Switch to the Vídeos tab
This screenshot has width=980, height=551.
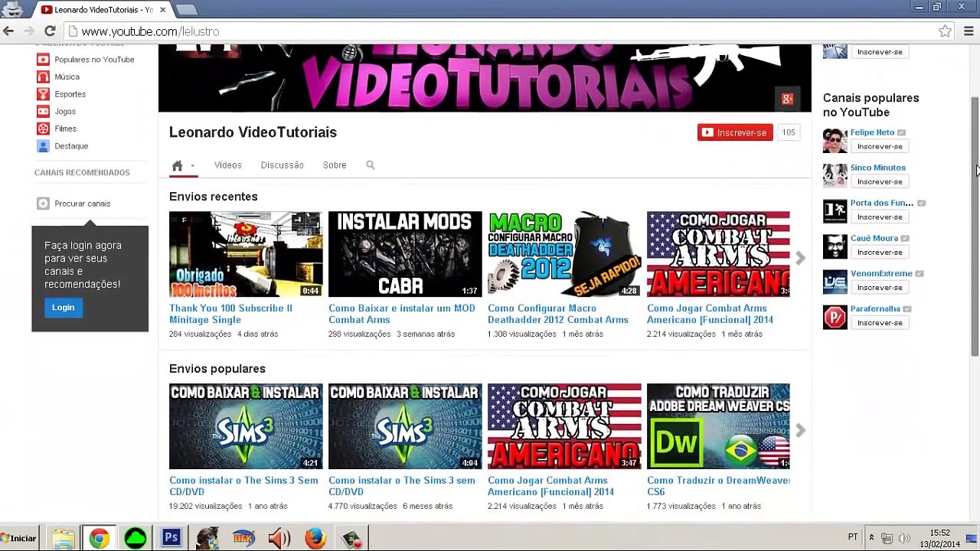click(x=227, y=165)
